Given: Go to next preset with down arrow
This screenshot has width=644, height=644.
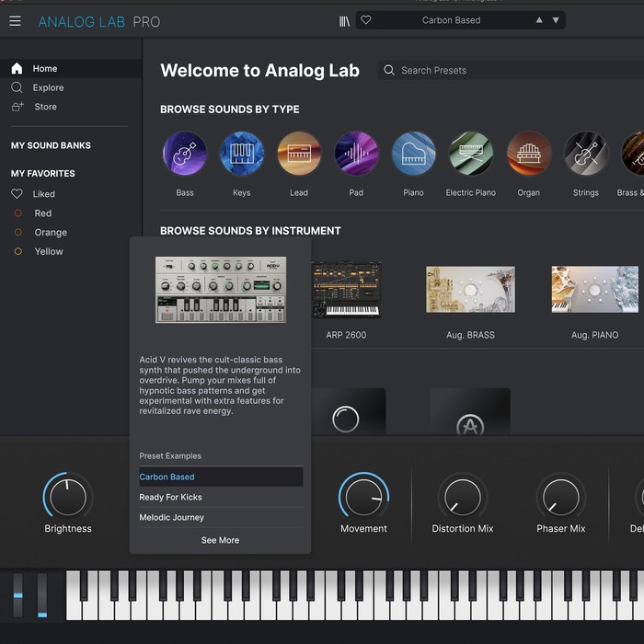Looking at the screenshot, I should [556, 20].
